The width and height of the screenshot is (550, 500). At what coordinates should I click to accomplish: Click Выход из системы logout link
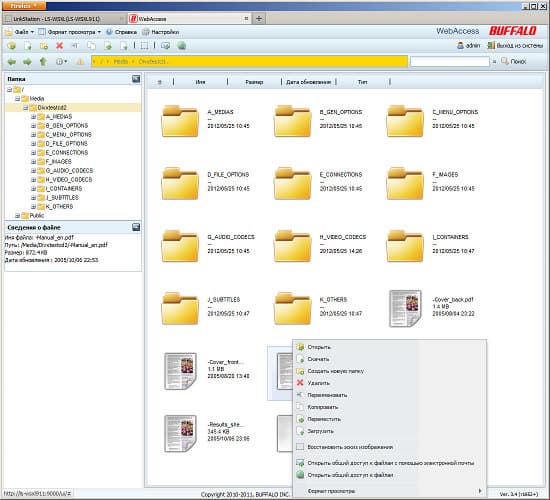(x=515, y=45)
